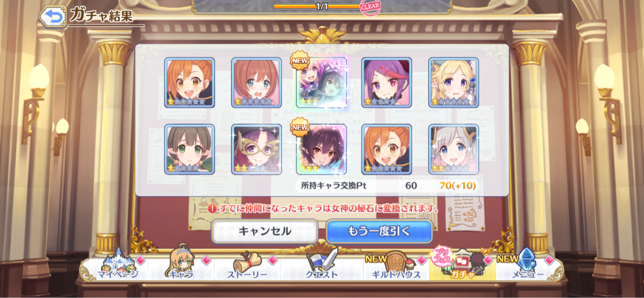
Task: Tap the masked purple-haired character portrait
Action: [257, 149]
